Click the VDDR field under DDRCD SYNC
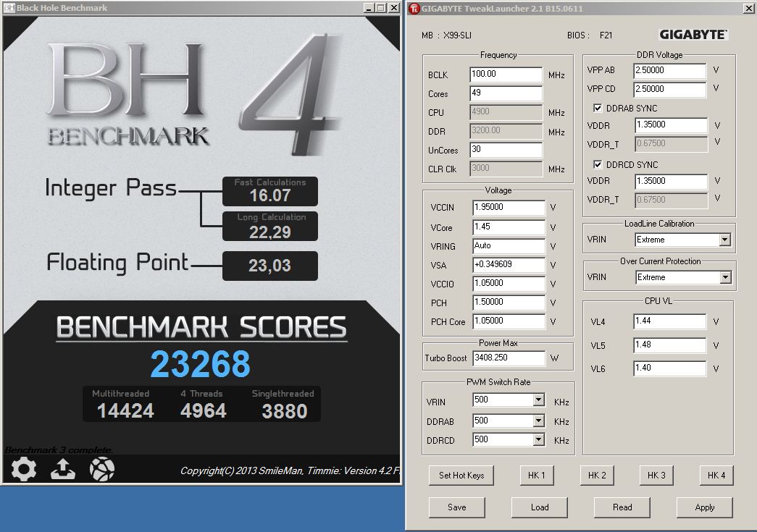 pyautogui.click(x=671, y=182)
